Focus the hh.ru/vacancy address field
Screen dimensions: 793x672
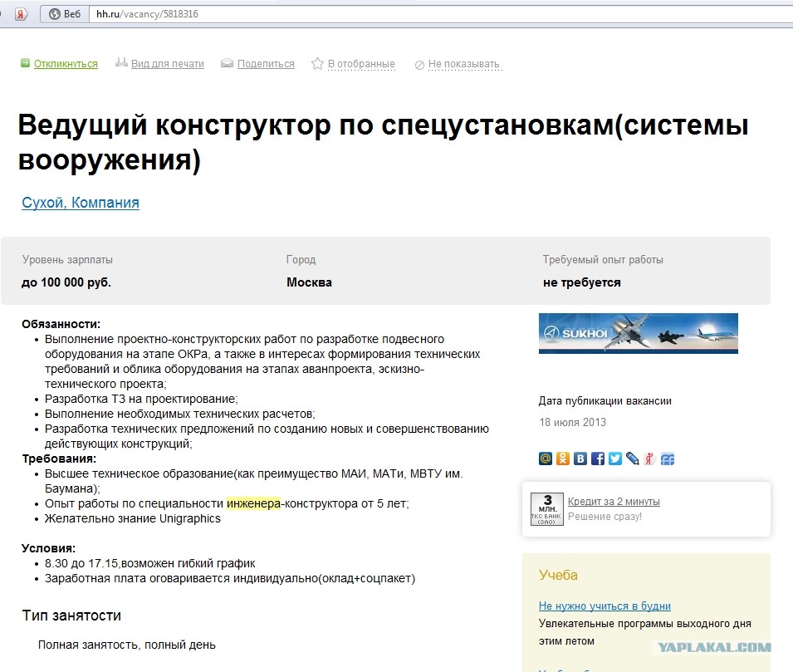[440, 14]
